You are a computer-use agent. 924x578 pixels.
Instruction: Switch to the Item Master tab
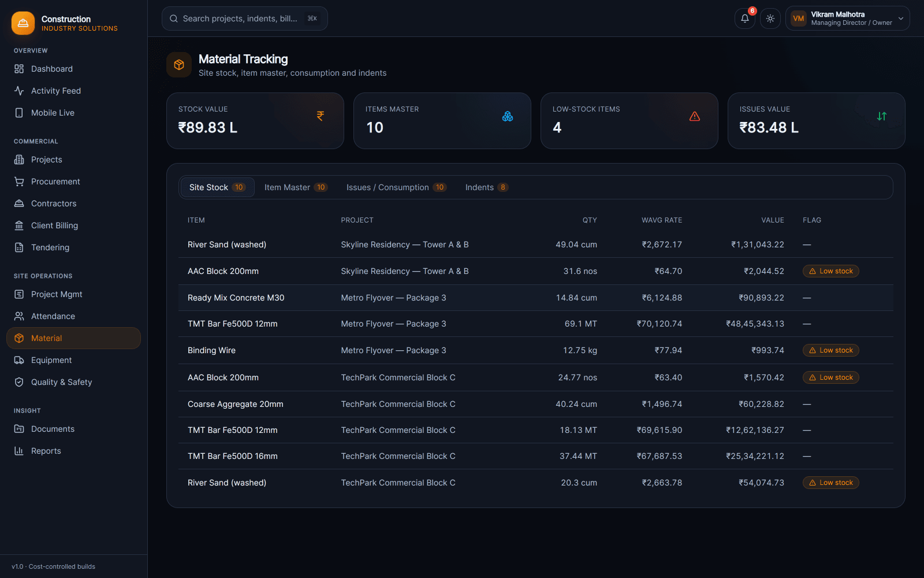(296, 187)
